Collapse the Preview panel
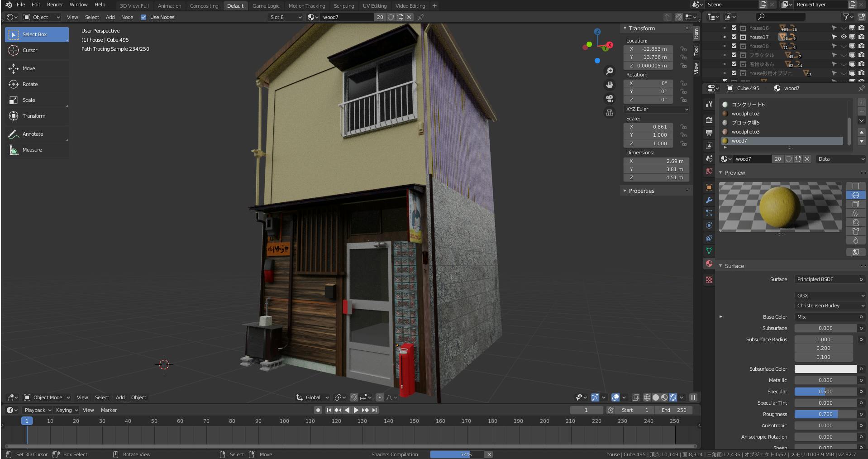 coord(734,173)
